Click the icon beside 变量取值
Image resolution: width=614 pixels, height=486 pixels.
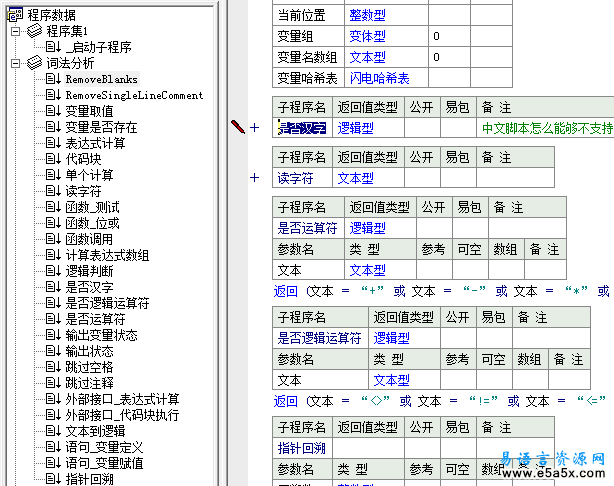click(53, 111)
